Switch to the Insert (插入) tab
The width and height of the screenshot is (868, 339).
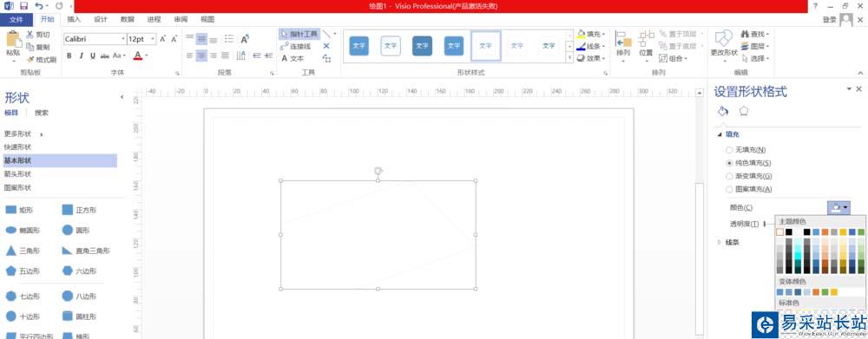click(x=74, y=19)
